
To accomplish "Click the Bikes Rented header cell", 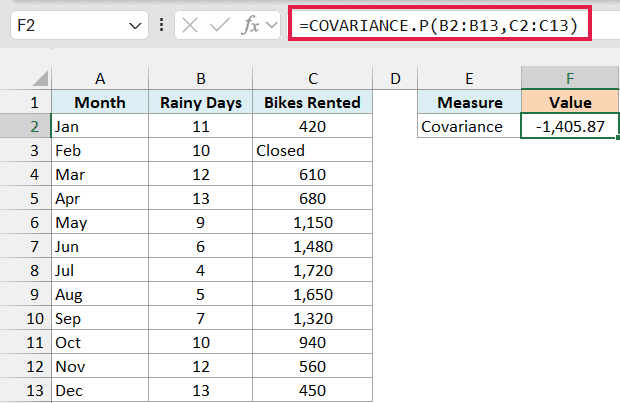I will click(x=312, y=102).
